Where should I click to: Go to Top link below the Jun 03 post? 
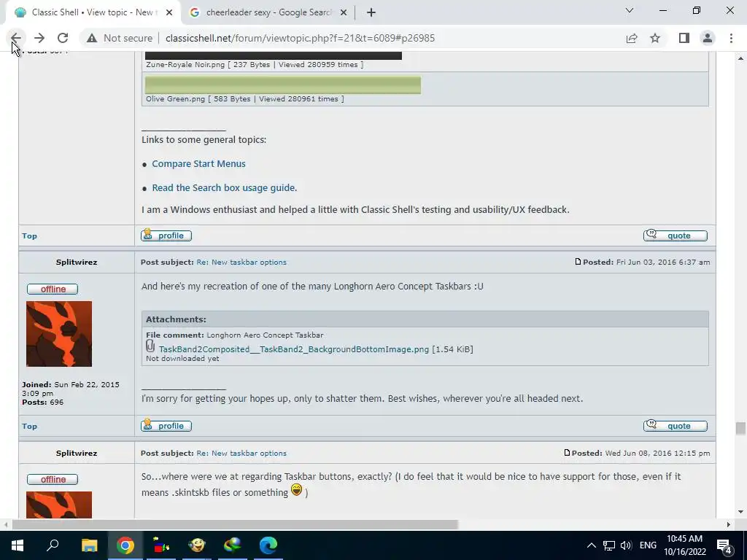29,426
